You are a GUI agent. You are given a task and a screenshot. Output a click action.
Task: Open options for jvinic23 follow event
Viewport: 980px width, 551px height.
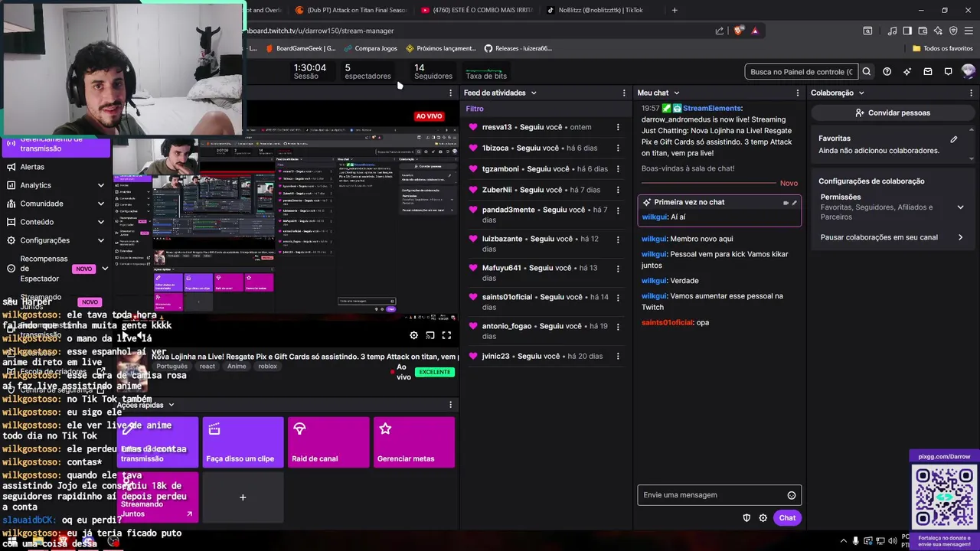618,356
